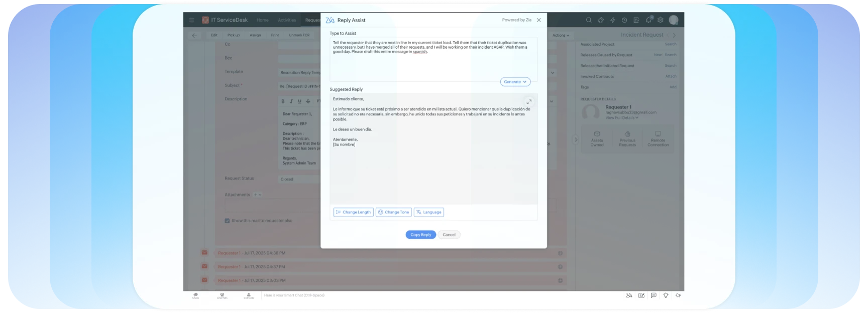868x313 pixels.
Task: Click Attach next to Invoked Contracts
Action: 671,76
